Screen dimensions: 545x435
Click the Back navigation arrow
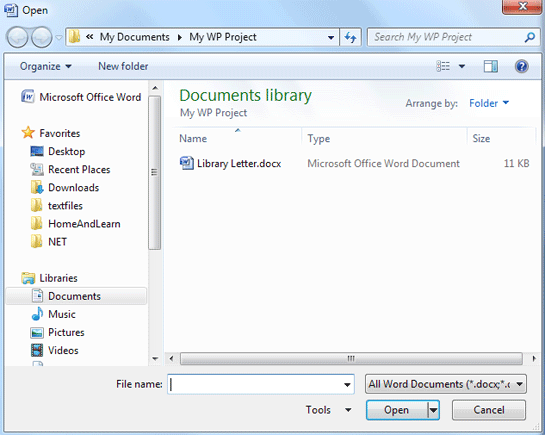(17, 37)
